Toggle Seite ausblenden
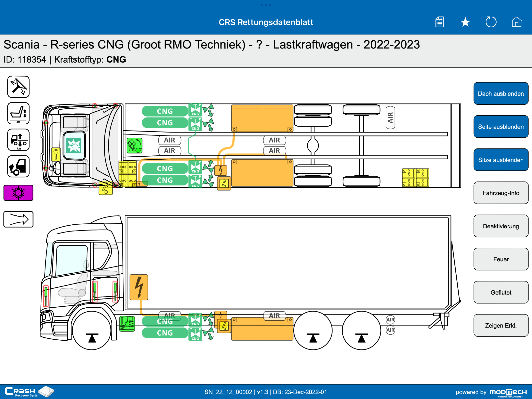Image resolution: width=532 pixels, height=399 pixels. (x=501, y=127)
